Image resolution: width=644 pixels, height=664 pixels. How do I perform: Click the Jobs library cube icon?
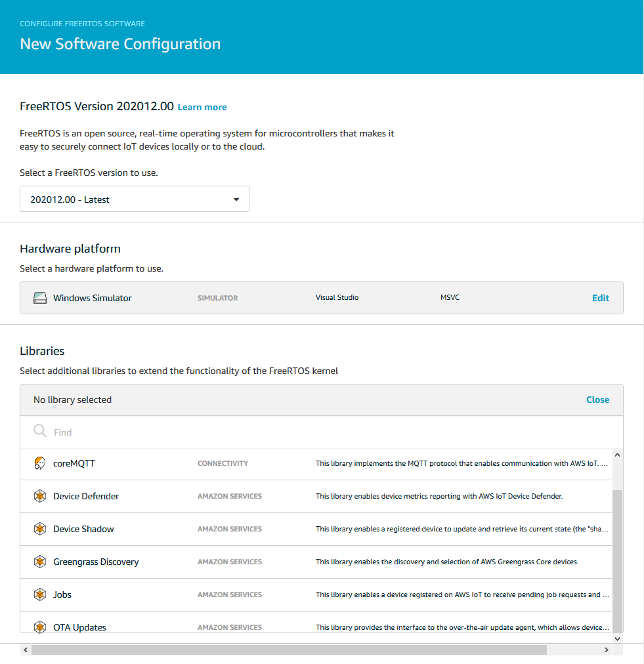(x=40, y=594)
